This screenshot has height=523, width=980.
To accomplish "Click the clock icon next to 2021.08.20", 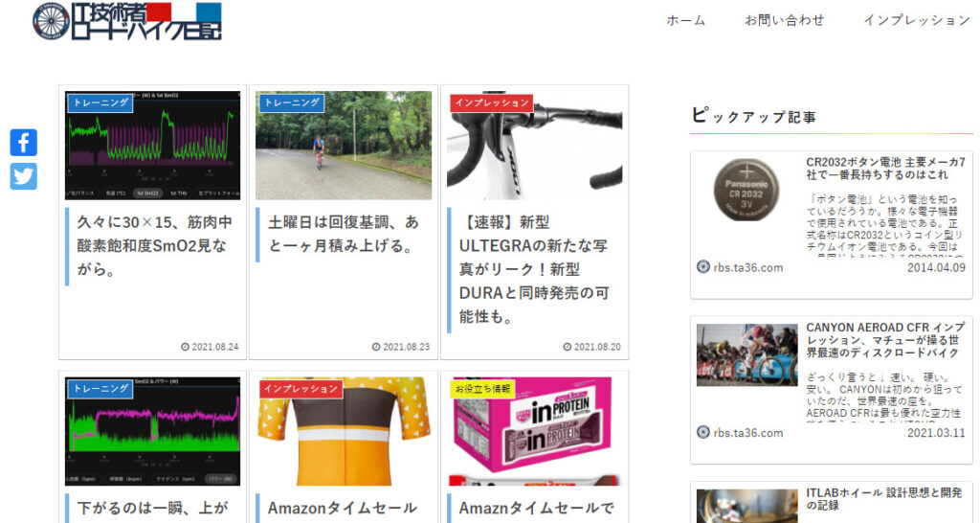I will (x=568, y=347).
